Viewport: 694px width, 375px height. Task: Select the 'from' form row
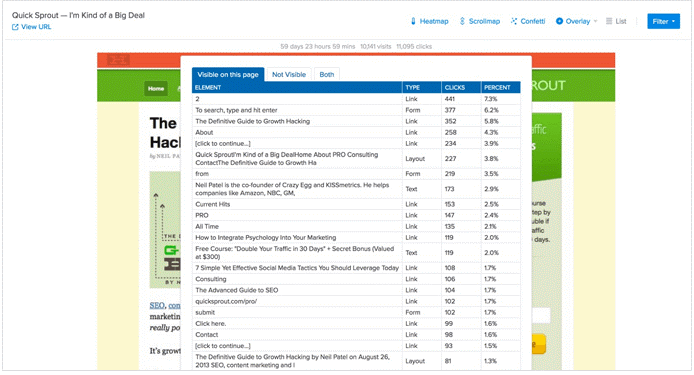pyautogui.click(x=356, y=174)
